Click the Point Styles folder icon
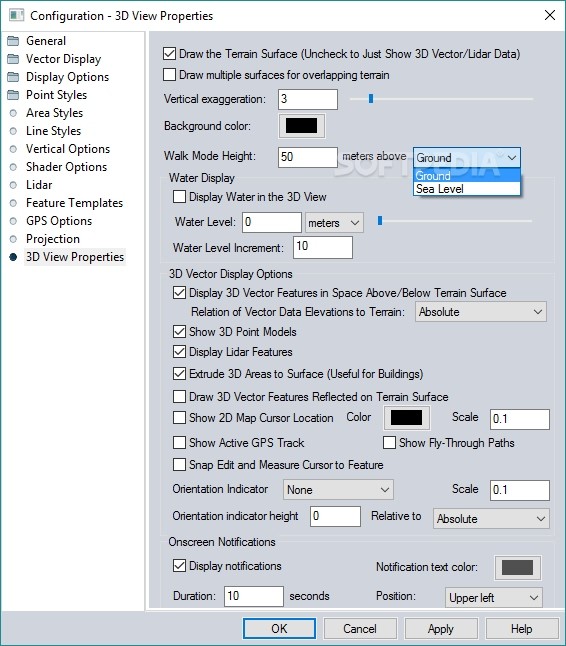This screenshot has height=646, width=566. point(13,95)
